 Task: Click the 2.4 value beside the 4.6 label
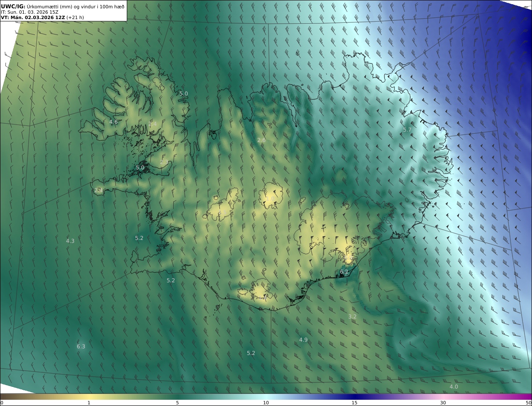[x=153, y=124]
